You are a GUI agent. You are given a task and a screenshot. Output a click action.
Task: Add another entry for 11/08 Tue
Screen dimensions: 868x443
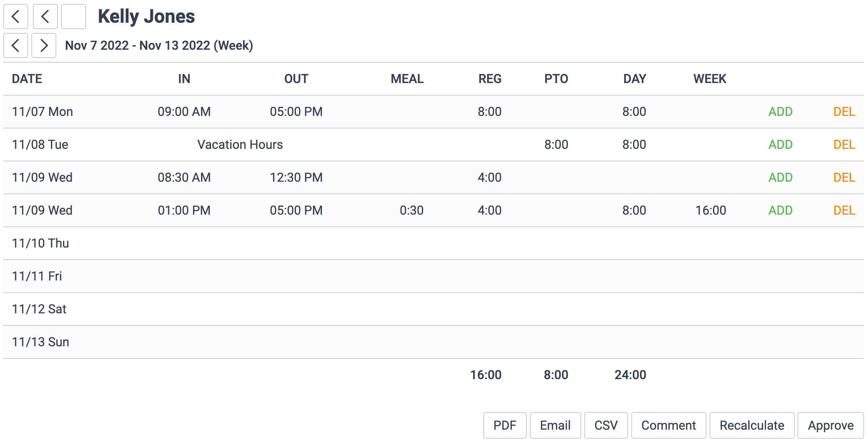(780, 145)
